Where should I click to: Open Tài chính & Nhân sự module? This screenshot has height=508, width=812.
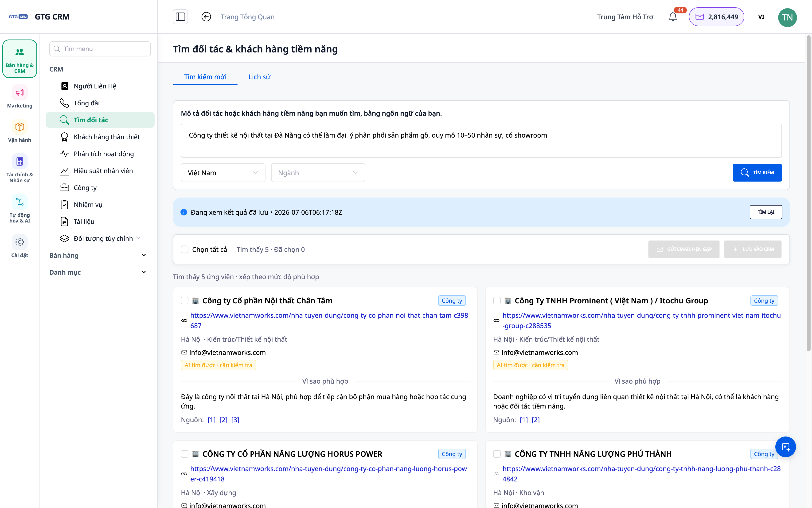pyautogui.click(x=20, y=168)
